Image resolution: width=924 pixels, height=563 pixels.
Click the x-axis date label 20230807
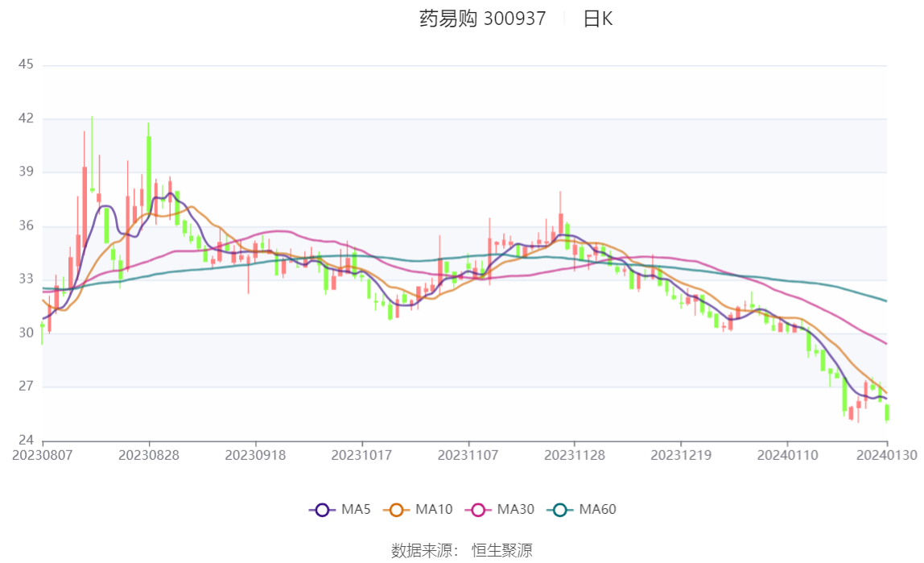point(43,455)
